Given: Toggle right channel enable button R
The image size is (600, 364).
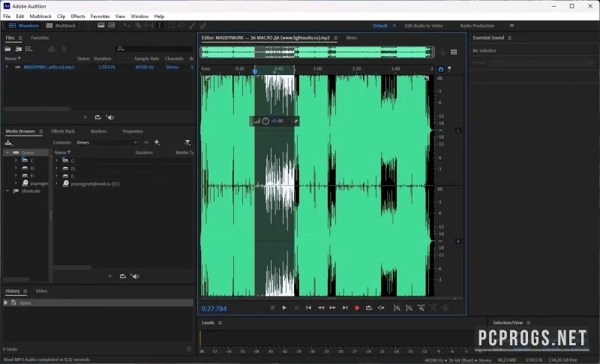Looking at the screenshot, I should click(458, 241).
